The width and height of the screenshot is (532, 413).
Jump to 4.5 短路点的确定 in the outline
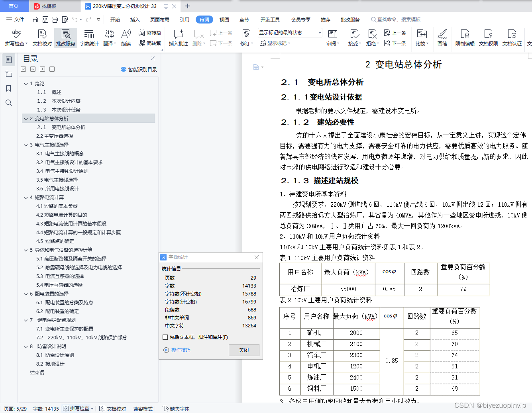(x=55, y=241)
